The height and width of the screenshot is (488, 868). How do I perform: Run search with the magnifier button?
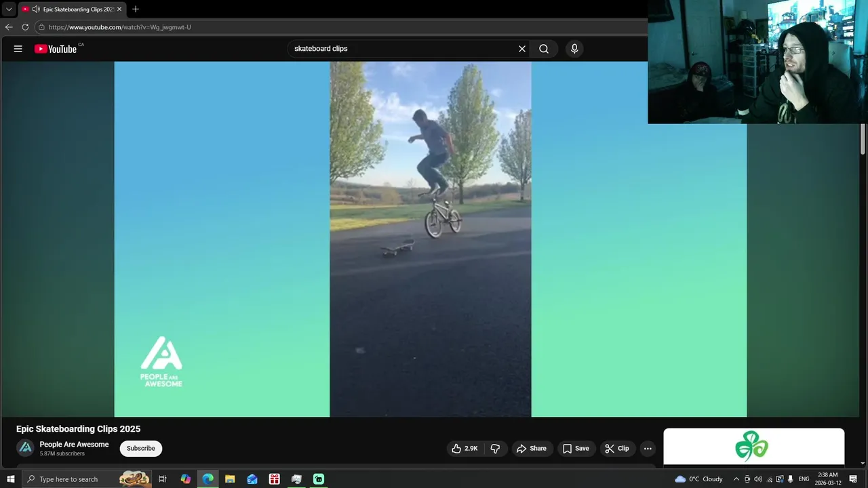[544, 49]
